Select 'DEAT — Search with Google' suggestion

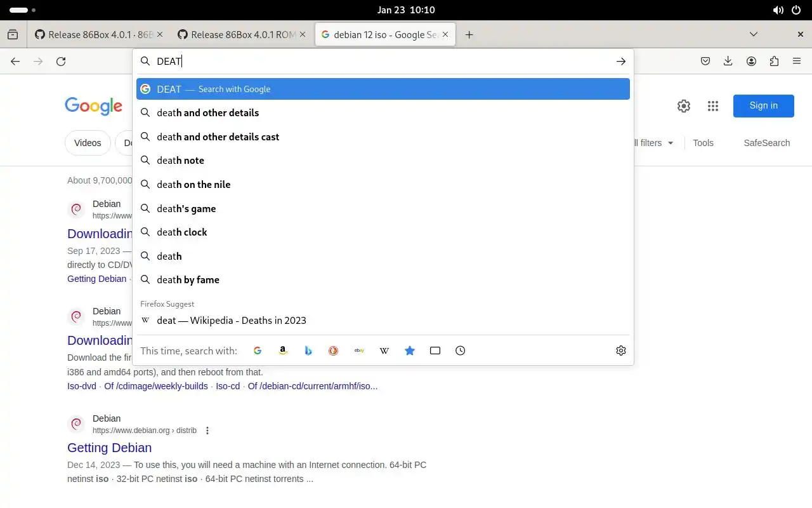click(383, 89)
